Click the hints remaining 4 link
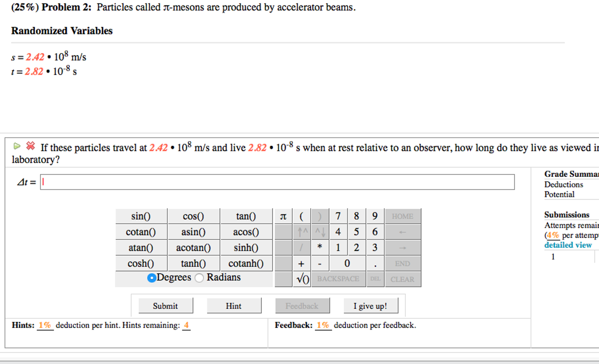 (x=186, y=325)
